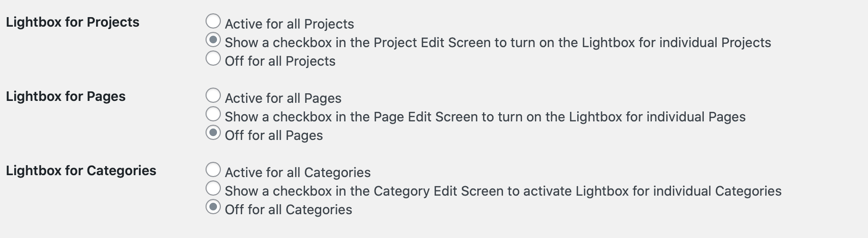Screen dimensions: 868x238
Task: Click the 'Off for all Categories' label text
Action: 288,210
